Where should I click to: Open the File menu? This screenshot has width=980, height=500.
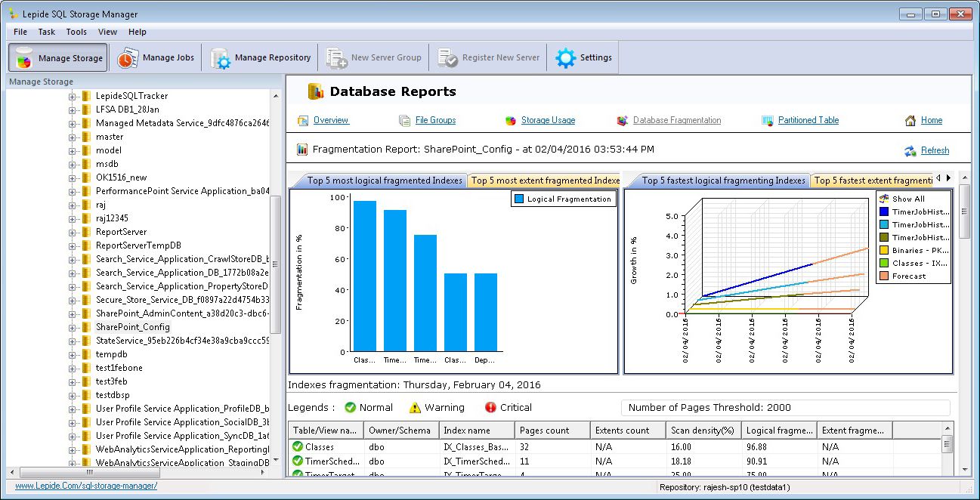tap(20, 32)
